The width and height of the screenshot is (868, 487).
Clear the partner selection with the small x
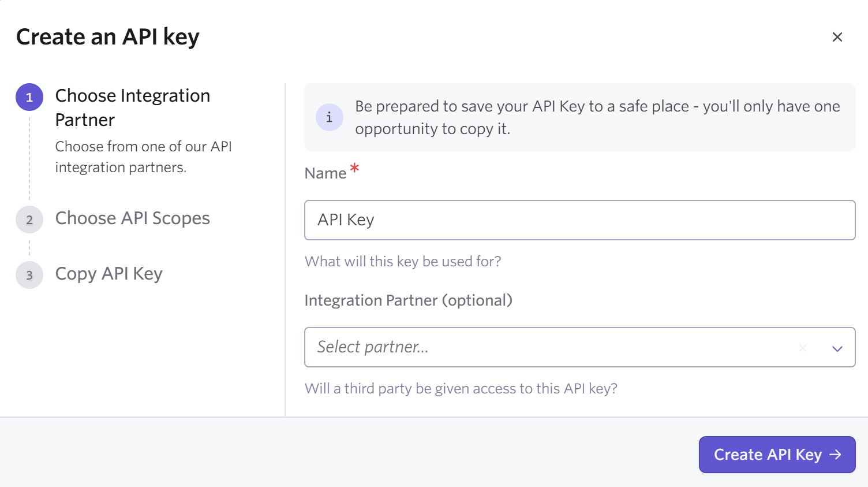point(802,348)
